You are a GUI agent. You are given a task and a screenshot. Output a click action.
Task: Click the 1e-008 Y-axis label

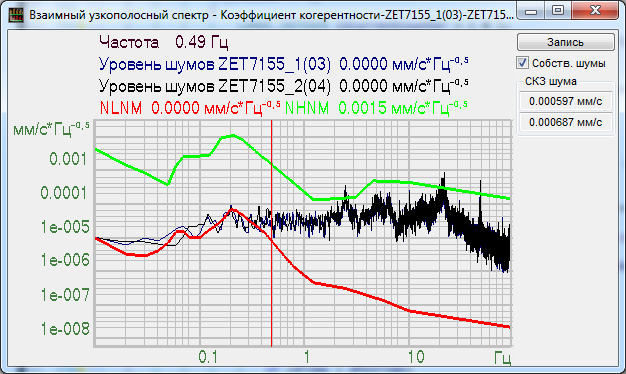65,329
